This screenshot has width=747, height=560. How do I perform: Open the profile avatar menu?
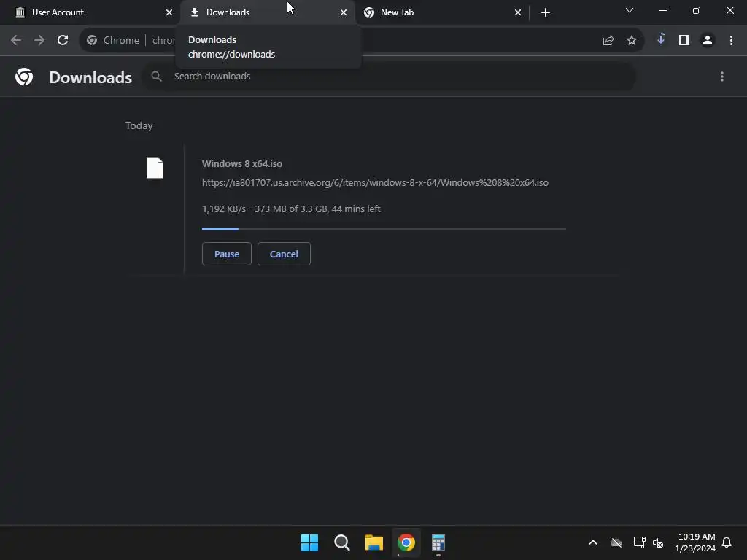708,41
